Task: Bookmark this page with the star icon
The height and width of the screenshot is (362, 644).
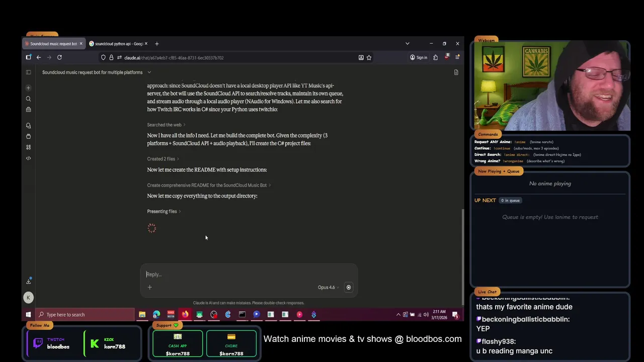Action: (369, 57)
